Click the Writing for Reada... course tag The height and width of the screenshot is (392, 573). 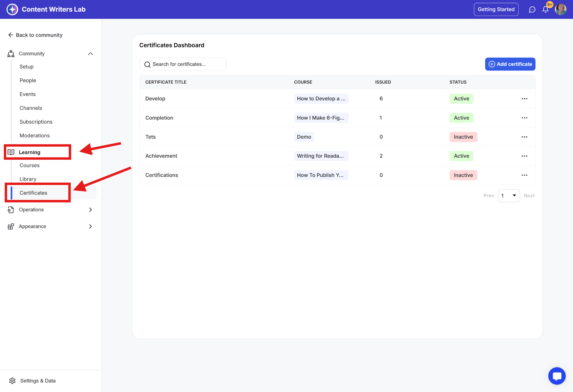(x=321, y=156)
